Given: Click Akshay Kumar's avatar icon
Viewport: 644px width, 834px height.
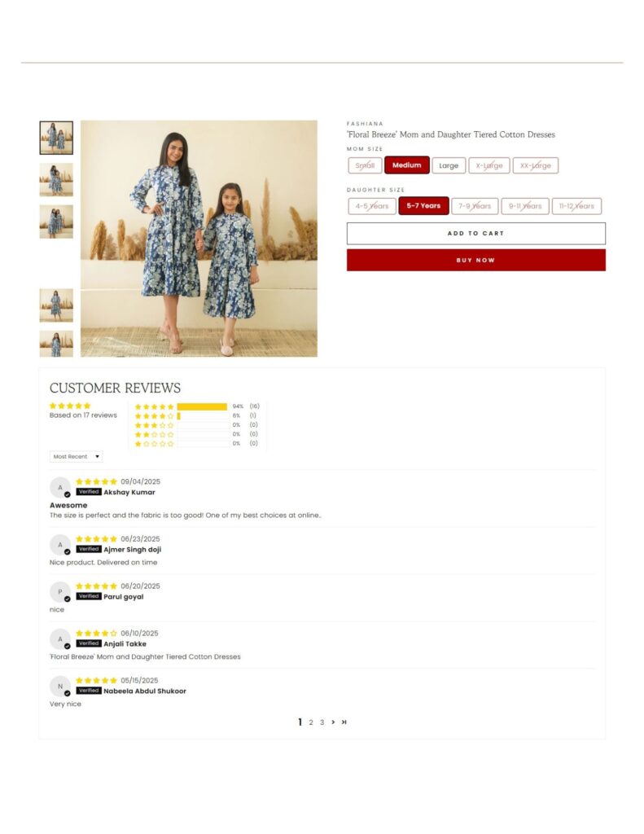Looking at the screenshot, I should pyautogui.click(x=60, y=487).
